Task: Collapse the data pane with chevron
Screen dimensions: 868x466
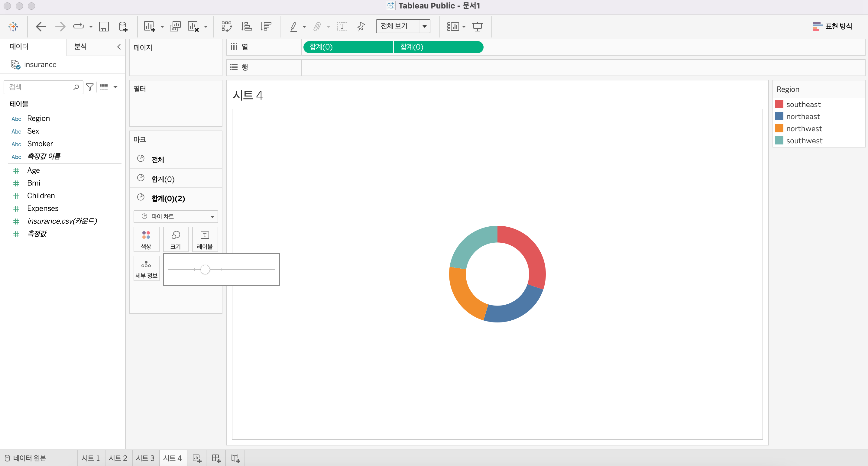Action: coord(119,47)
